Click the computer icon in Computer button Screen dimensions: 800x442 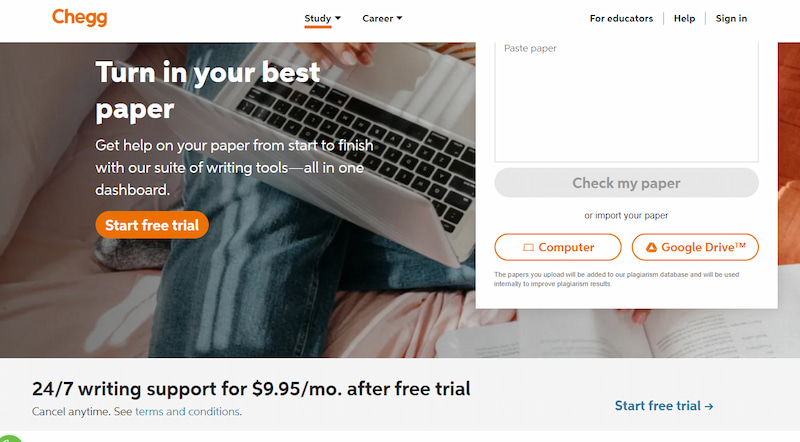pyautogui.click(x=529, y=248)
